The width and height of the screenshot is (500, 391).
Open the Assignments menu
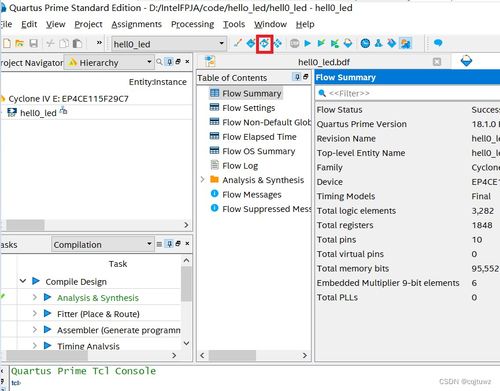(x=136, y=24)
